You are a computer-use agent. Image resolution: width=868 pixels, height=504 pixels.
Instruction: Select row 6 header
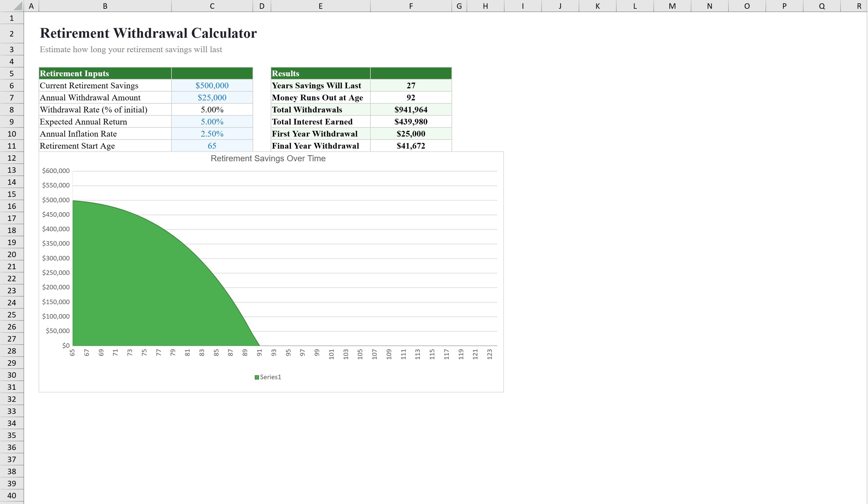12,85
